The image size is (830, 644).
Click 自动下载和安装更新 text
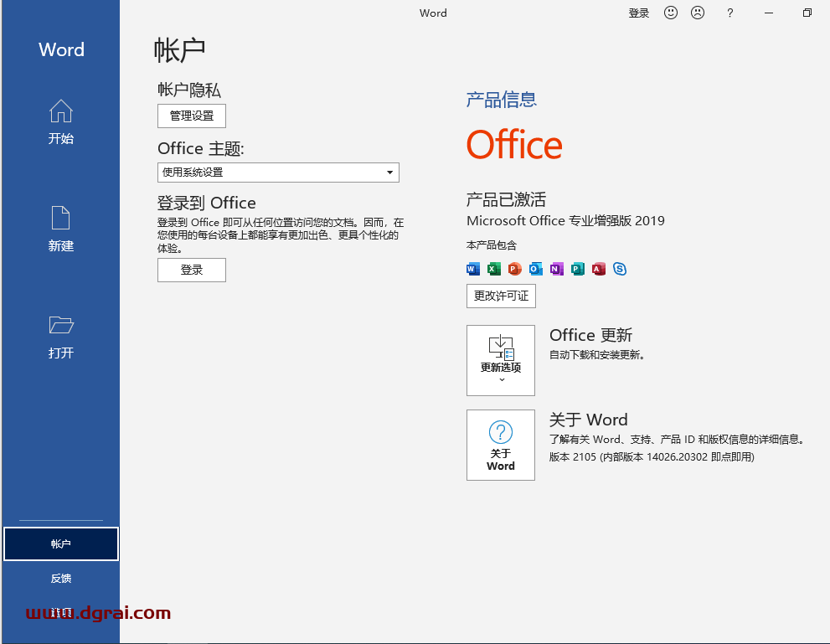click(597, 354)
